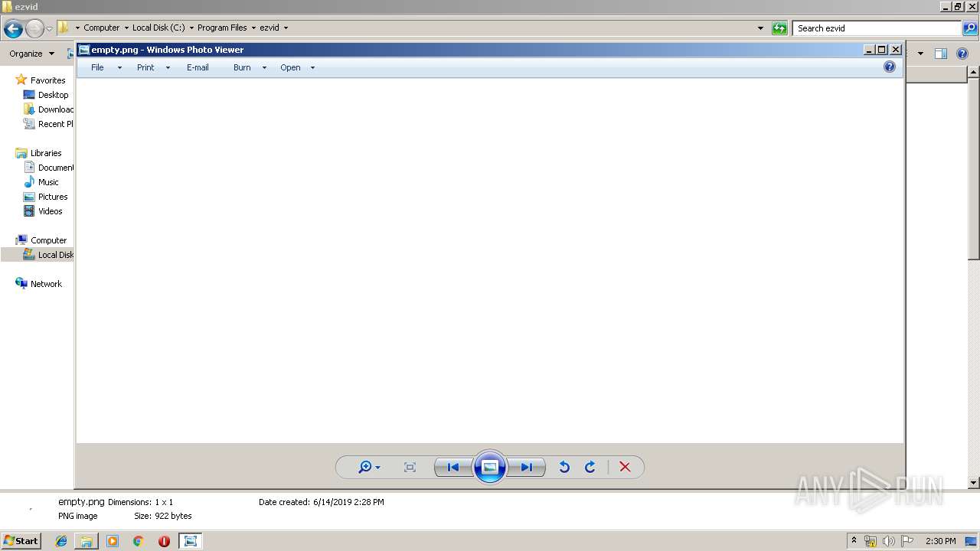Open the Action Center flag icon
Screen dimensions: 980x551
907,541
